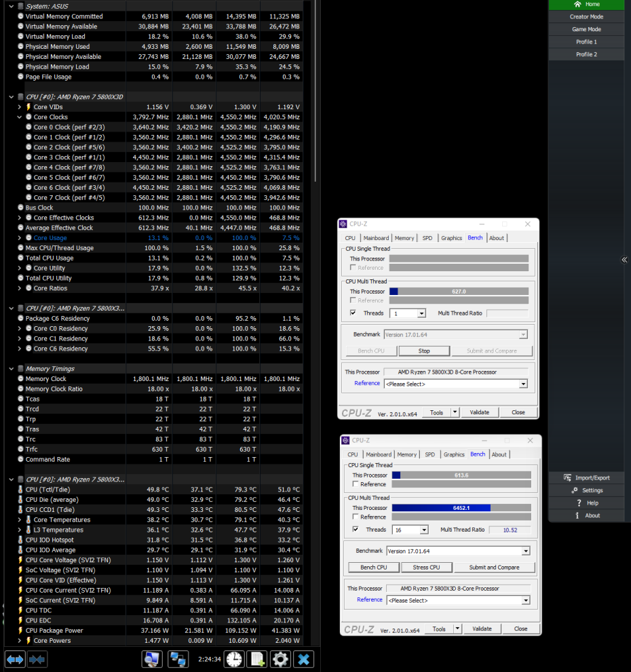Open the sensor monitor magnifier icon
The image size is (631, 672).
point(152,658)
